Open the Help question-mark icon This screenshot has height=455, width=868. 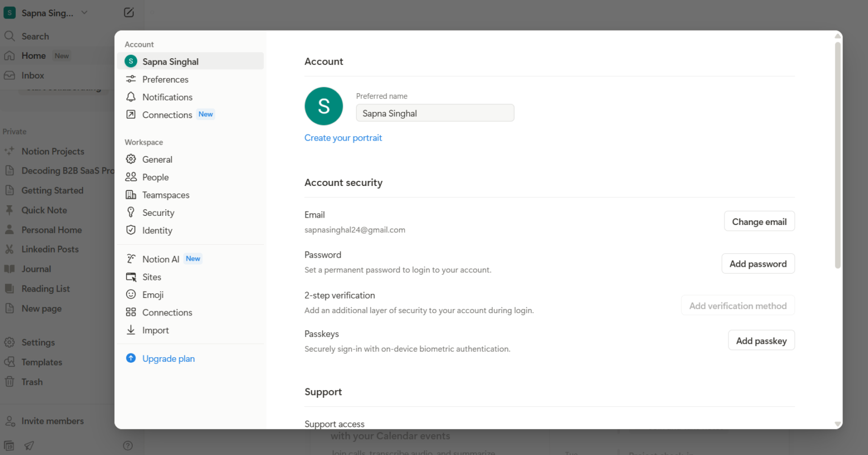click(128, 445)
